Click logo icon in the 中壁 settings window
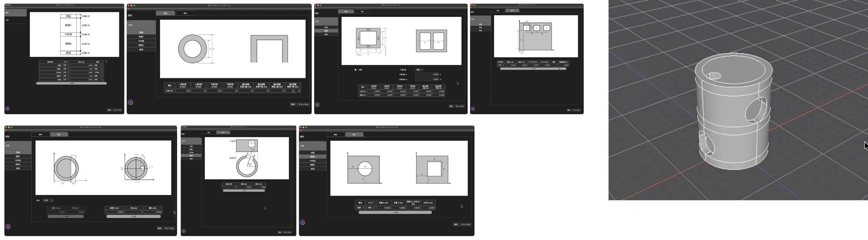868x240 pixels. 317,105
